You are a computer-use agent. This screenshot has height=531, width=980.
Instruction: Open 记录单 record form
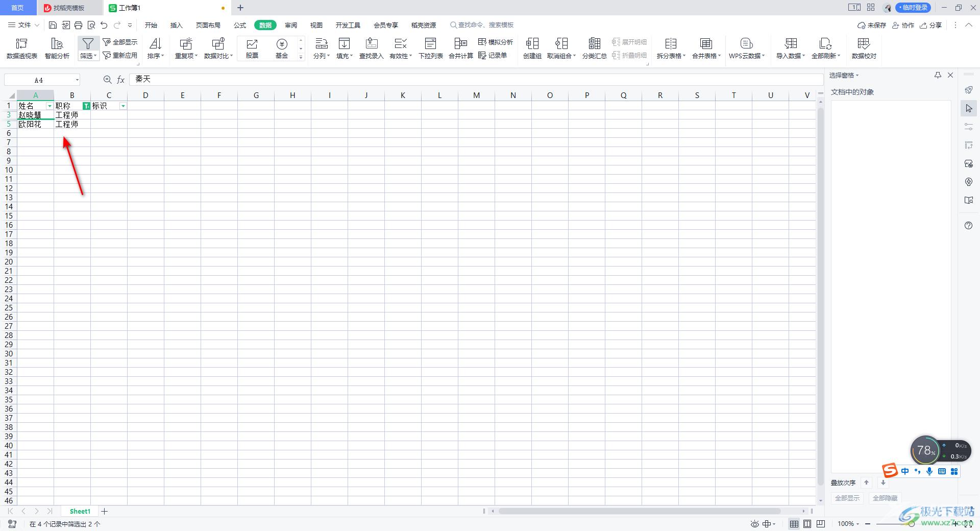(493, 55)
